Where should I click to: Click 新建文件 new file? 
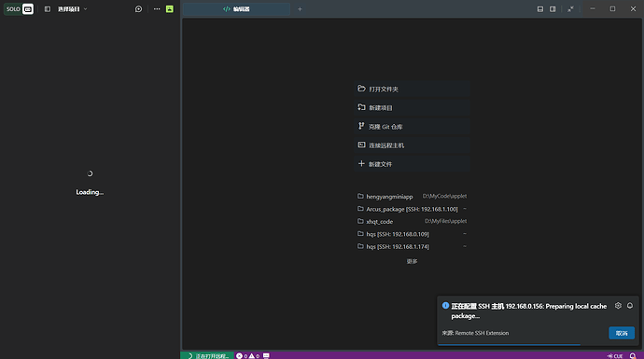[x=412, y=164]
